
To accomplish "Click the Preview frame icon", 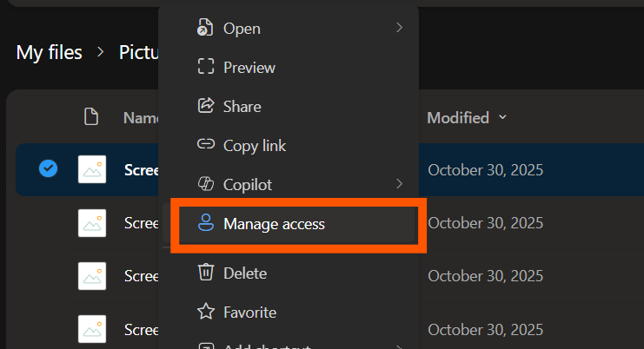I will tap(206, 67).
